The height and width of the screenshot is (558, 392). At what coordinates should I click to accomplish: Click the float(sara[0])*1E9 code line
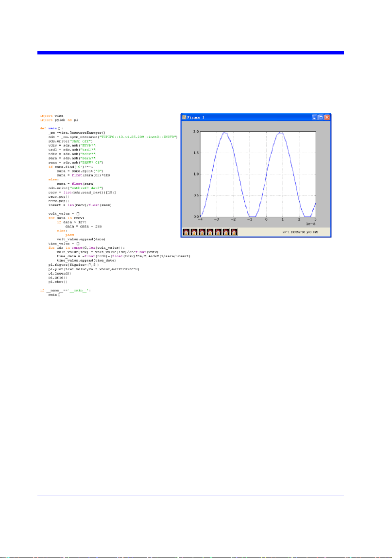[x=84, y=175]
